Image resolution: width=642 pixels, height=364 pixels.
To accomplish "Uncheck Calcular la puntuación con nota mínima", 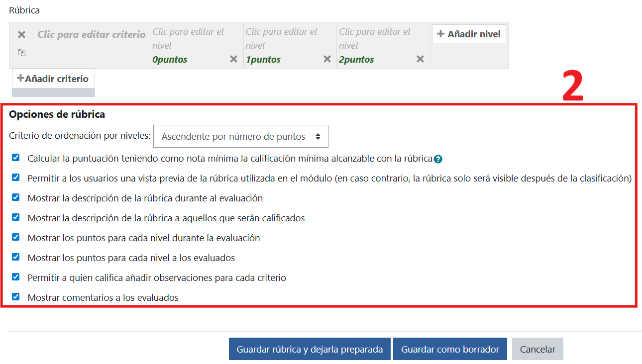I will tap(16, 158).
